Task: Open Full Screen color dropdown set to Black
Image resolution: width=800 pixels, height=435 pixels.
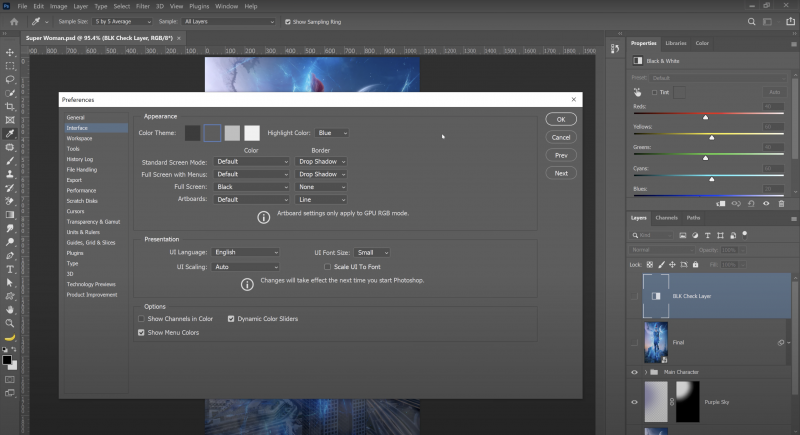Action: pos(252,187)
